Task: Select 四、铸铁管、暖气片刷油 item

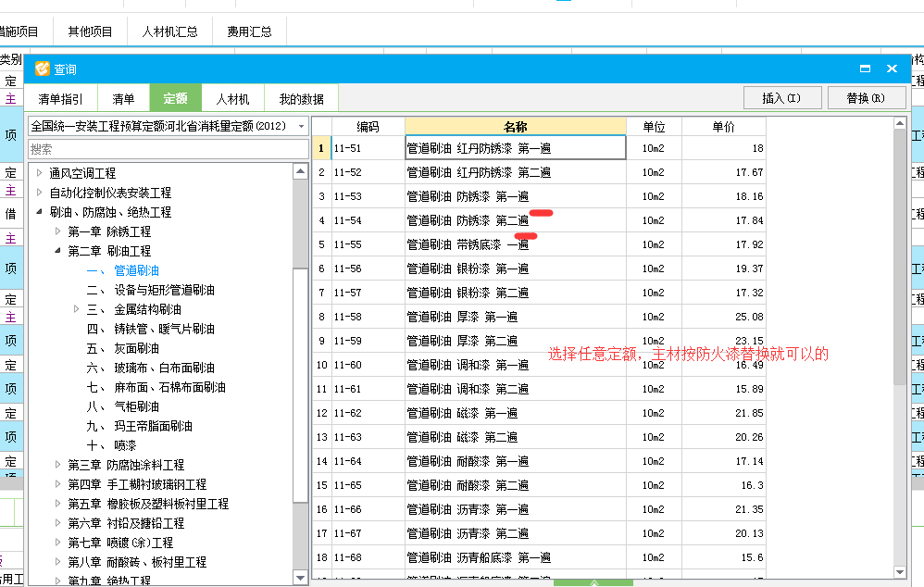Action: pos(151,329)
